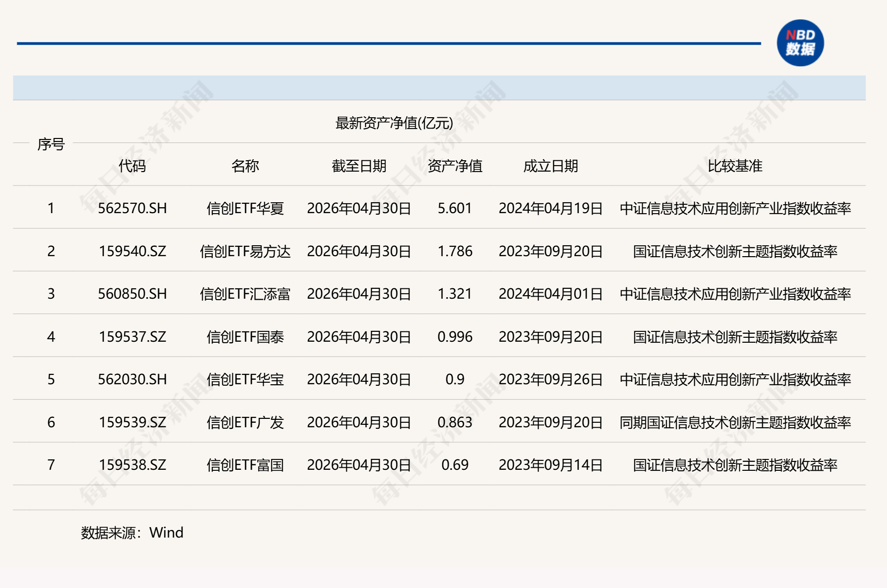Click net asset value 0.69
887x588 pixels.
pyautogui.click(x=455, y=465)
